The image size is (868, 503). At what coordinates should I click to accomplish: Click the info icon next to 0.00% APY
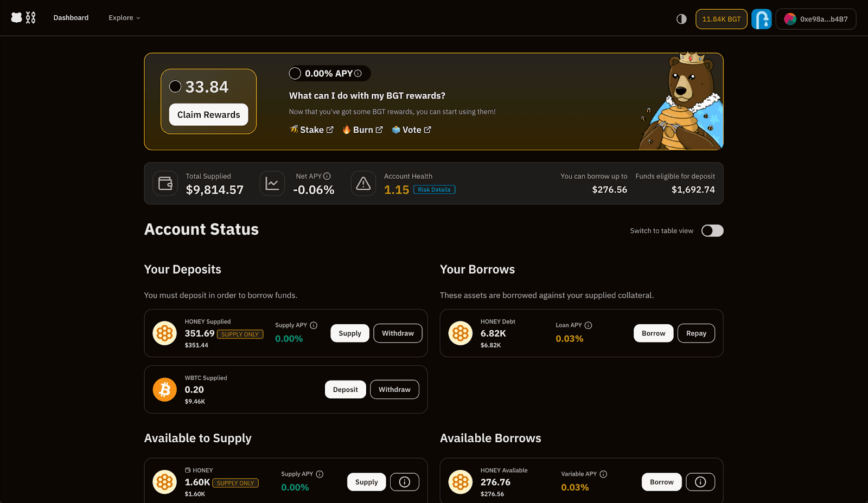358,73
